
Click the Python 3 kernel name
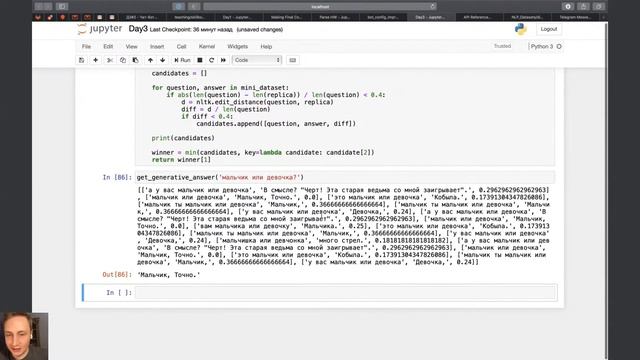542,47
